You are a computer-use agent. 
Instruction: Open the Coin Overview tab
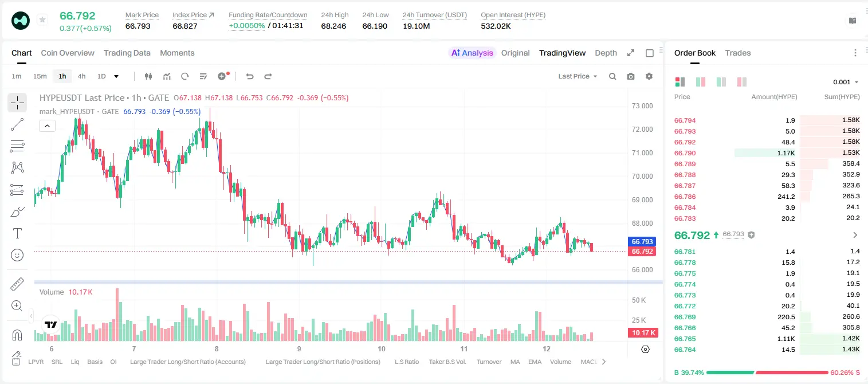[68, 53]
